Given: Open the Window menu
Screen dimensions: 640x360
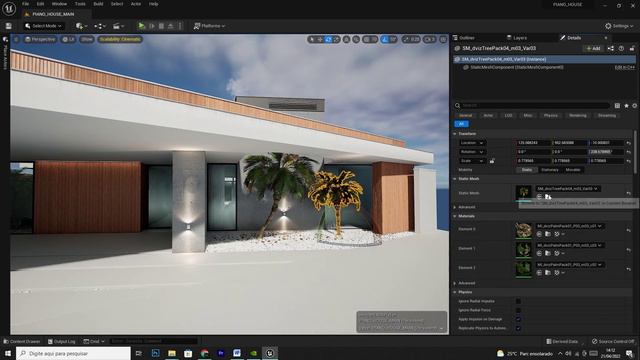Looking at the screenshot, I should click(59, 4).
